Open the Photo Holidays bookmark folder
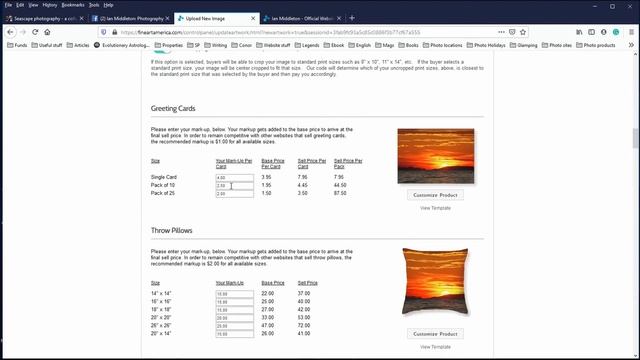Image resolution: width=640 pixels, height=360 pixels. [x=486, y=45]
